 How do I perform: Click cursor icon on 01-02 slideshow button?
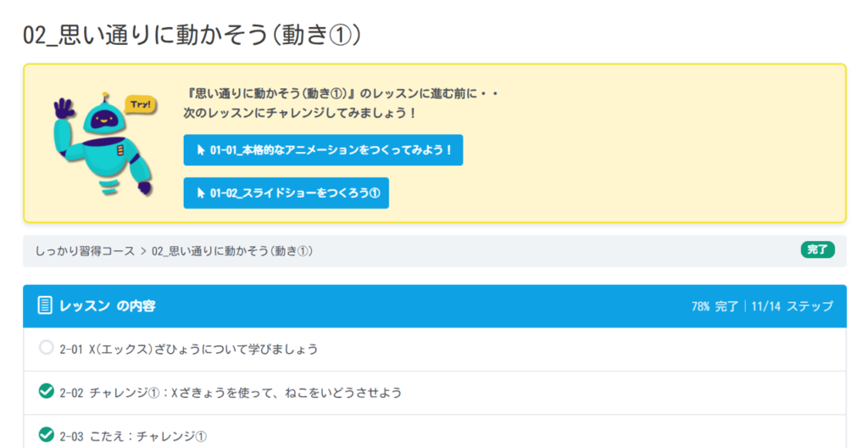(x=201, y=193)
